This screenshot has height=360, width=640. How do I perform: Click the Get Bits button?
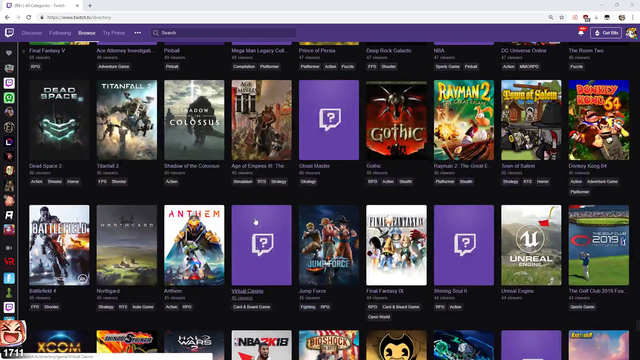point(606,33)
